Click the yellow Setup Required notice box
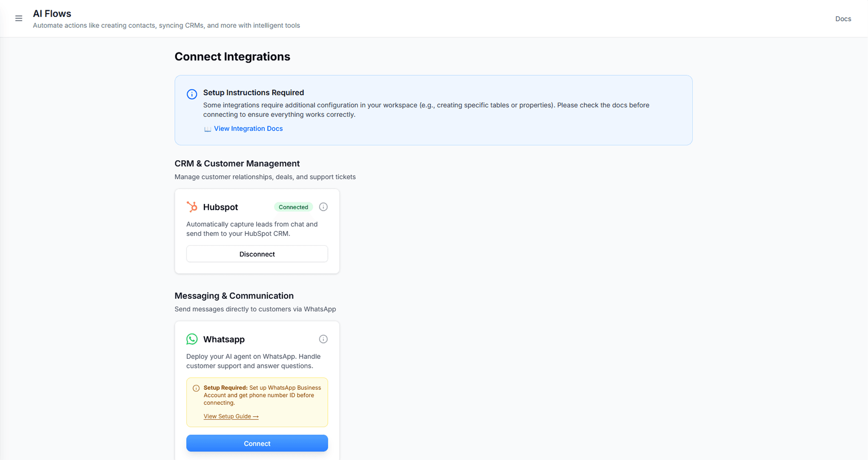868x460 pixels. pyautogui.click(x=257, y=402)
